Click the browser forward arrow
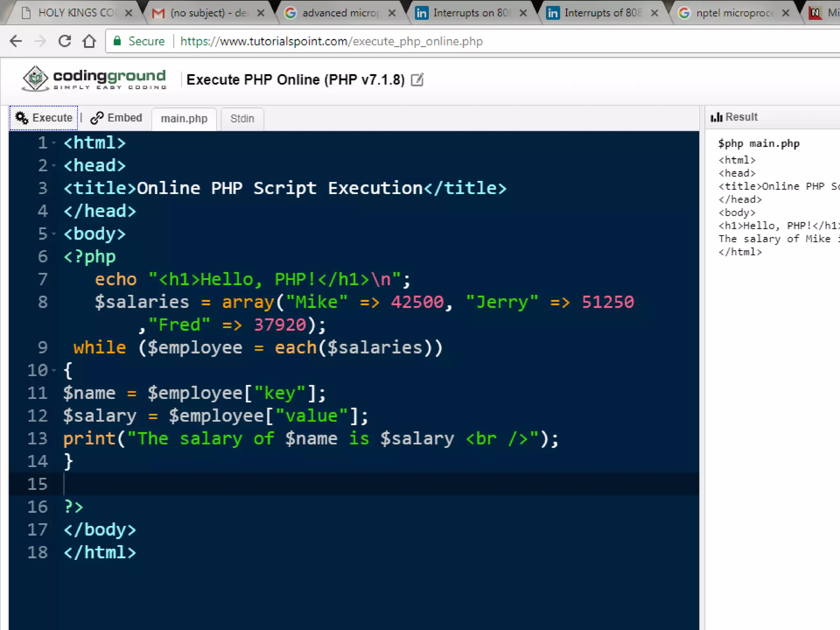The width and height of the screenshot is (840, 630). click(x=40, y=41)
